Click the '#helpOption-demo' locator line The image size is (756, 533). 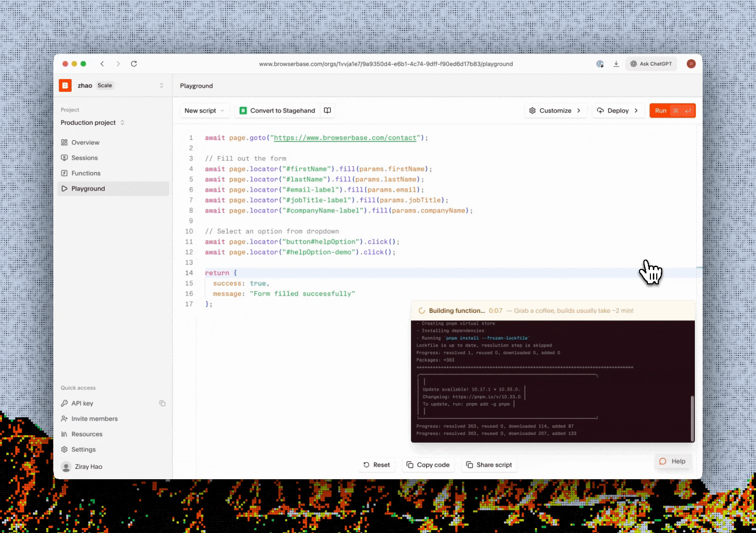pyautogui.click(x=301, y=252)
